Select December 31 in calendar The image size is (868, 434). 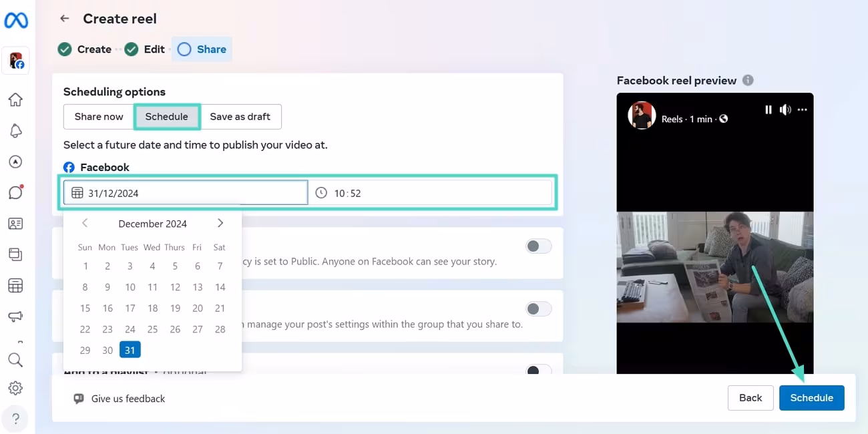coord(130,350)
